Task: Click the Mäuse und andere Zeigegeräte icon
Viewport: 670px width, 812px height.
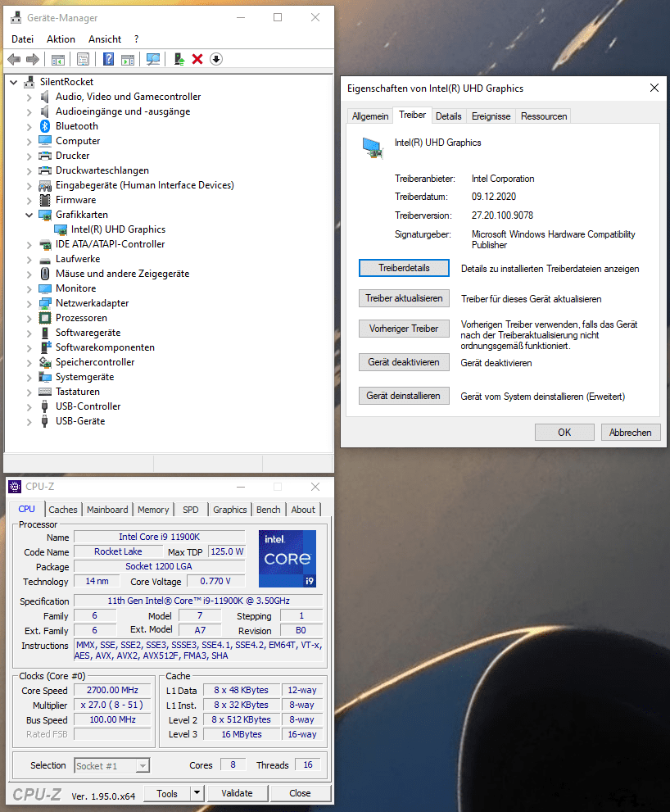Action: 45,274
